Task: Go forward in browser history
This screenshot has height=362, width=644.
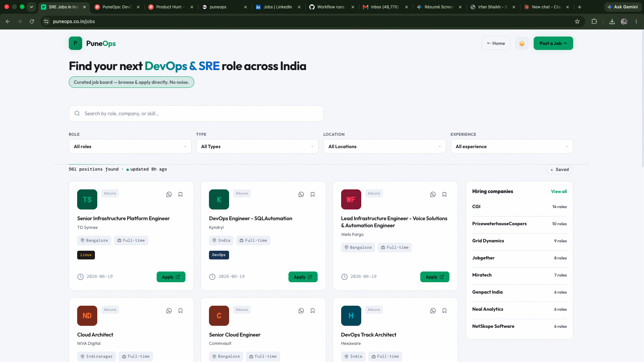Action: click(x=20, y=21)
